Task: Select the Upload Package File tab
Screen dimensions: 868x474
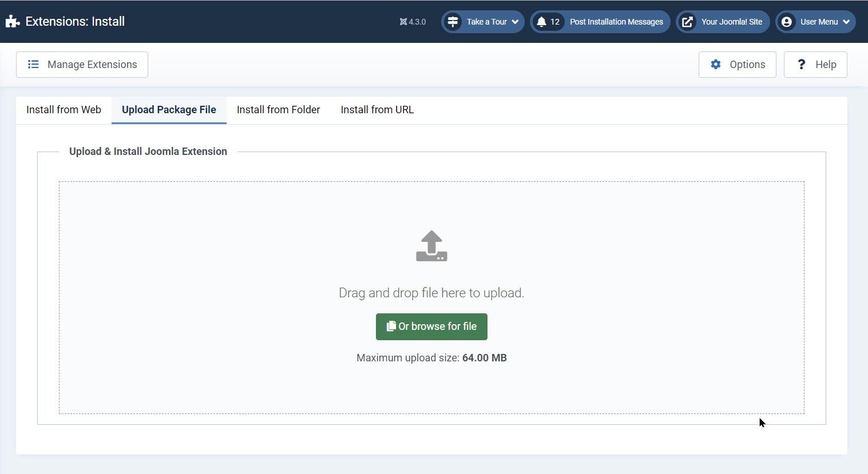Action: [169, 110]
